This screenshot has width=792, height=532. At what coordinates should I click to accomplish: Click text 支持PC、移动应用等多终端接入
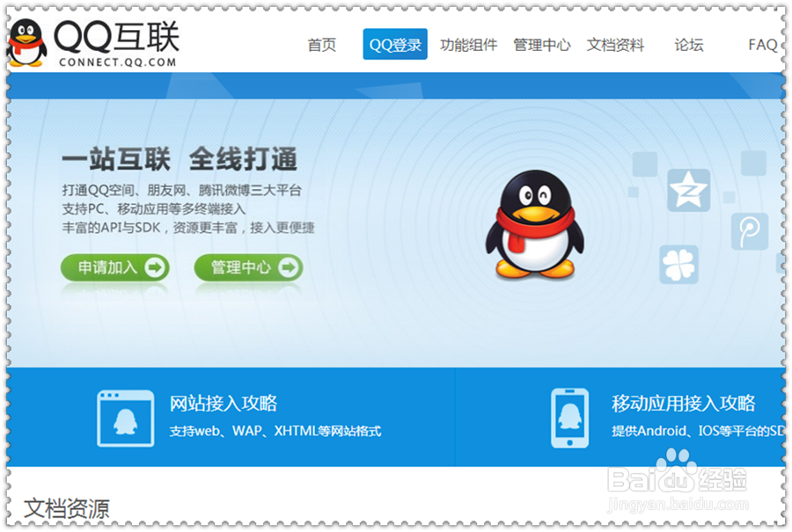153,208
